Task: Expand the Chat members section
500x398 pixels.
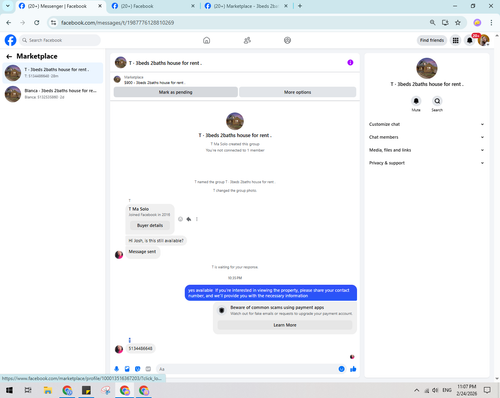Action: tap(426, 137)
